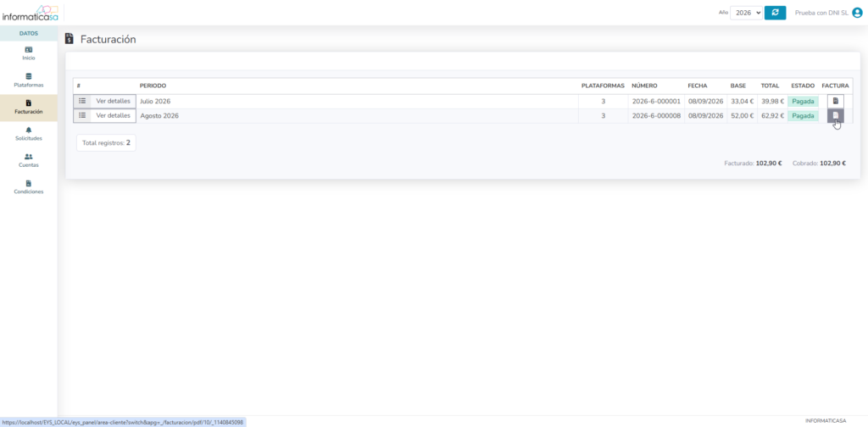Click the Pagada badge for Agosto 2026
The height and width of the screenshot is (427, 868).
click(x=803, y=115)
